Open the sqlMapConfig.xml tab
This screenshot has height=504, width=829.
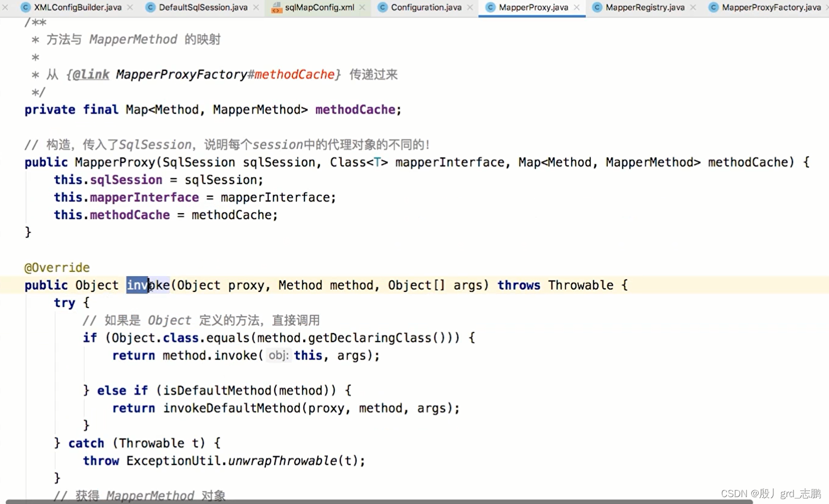pos(319,7)
